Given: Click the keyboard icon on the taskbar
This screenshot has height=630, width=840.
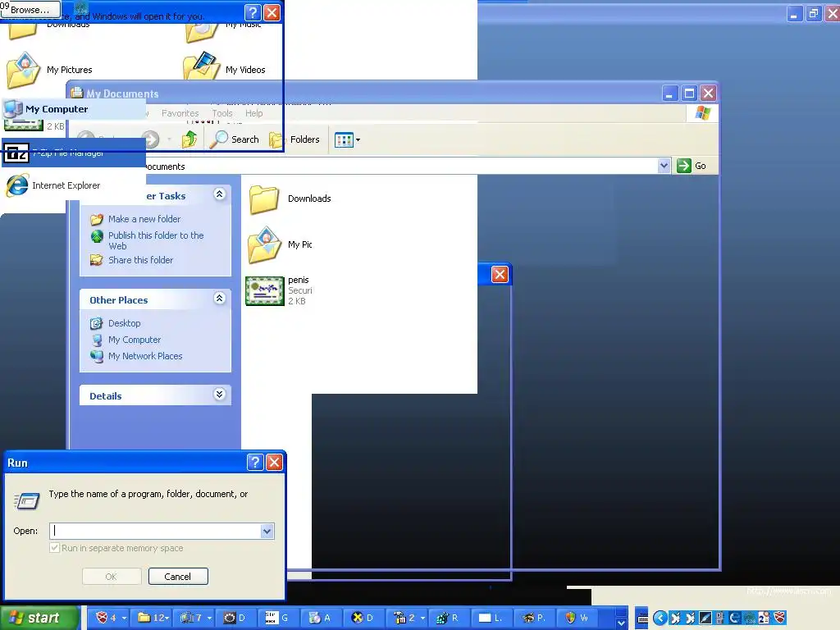Looking at the screenshot, I should click(x=642, y=619).
